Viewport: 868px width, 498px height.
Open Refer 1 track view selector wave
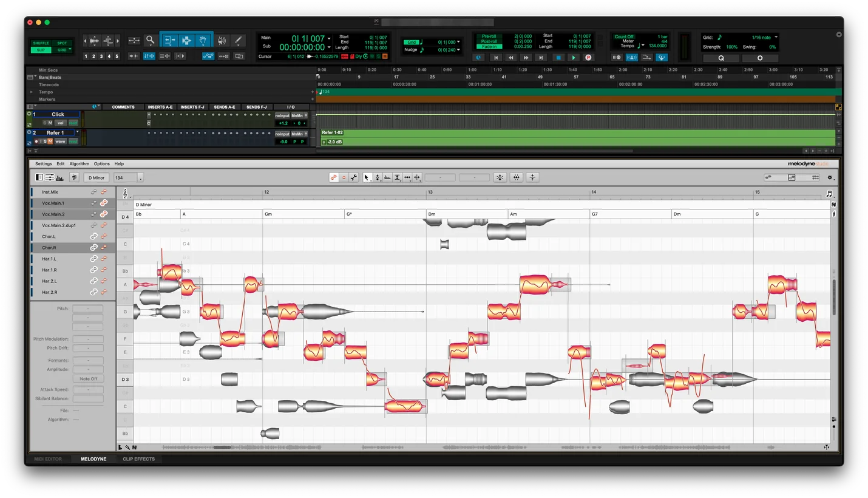pos(60,142)
